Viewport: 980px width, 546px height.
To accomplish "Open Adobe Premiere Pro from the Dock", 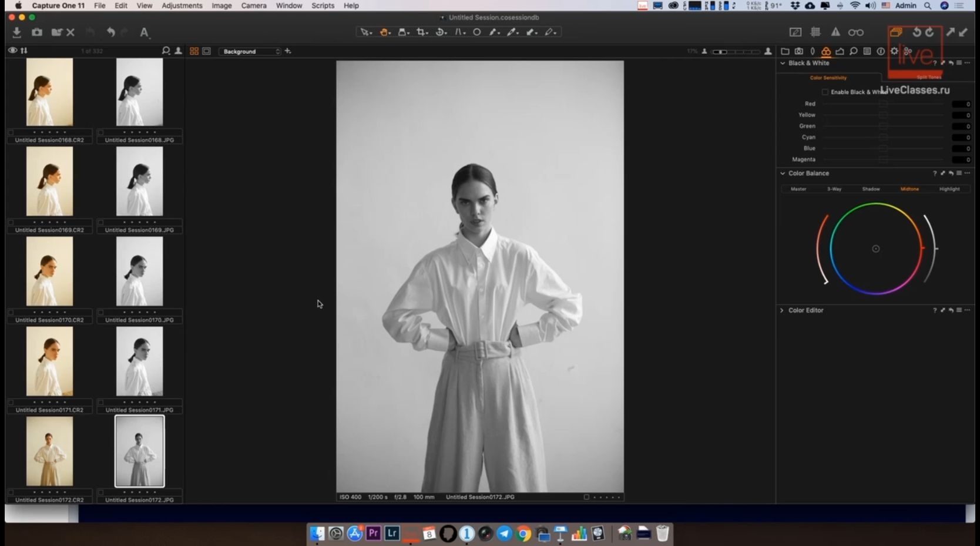I will [373, 533].
